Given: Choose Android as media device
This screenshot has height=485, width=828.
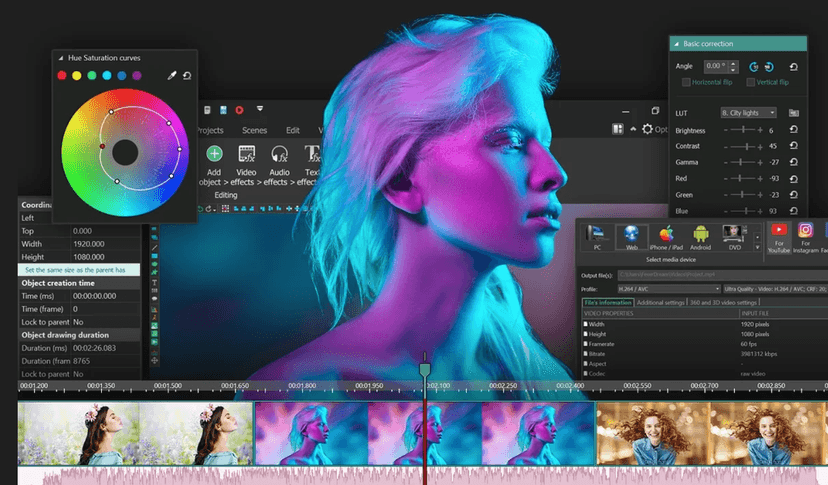Looking at the screenshot, I should [700, 237].
